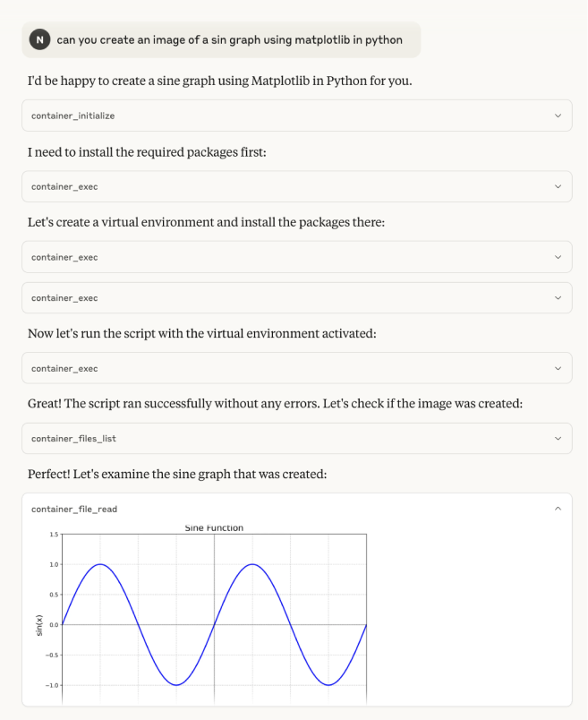Screen dimensions: 588x720
Task: Click the "N" user avatar icon
Action: click(39, 39)
